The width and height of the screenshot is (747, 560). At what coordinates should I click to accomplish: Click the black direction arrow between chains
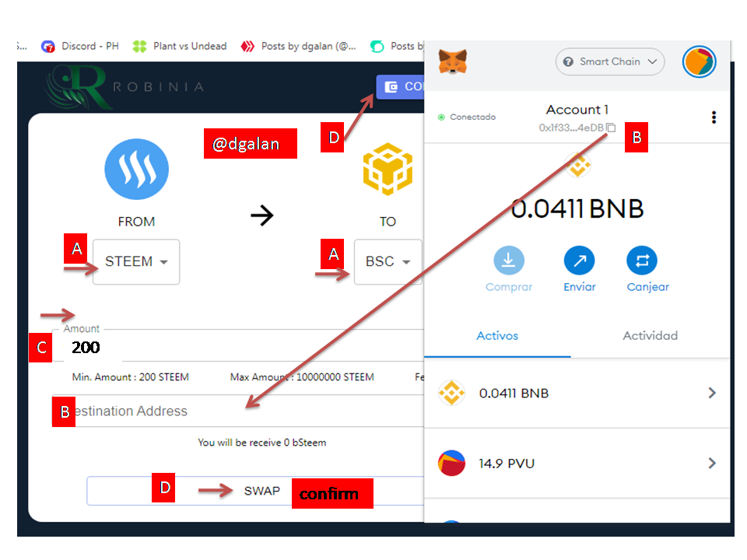point(262,215)
